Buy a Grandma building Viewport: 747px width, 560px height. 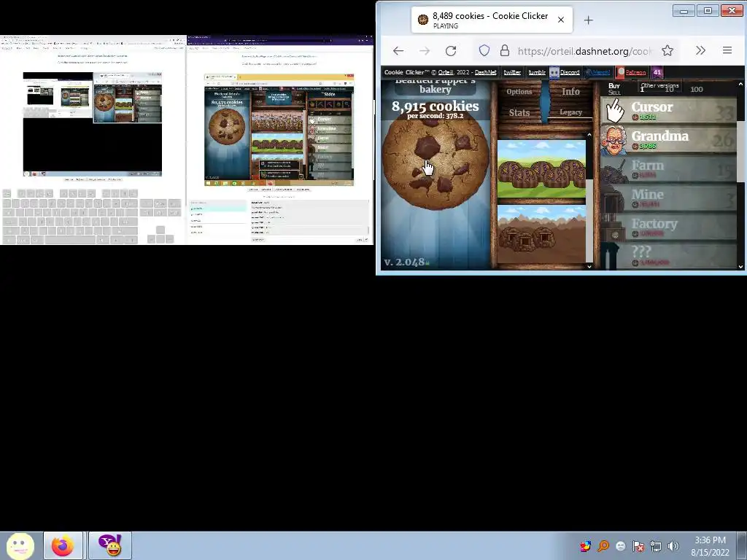click(668, 139)
